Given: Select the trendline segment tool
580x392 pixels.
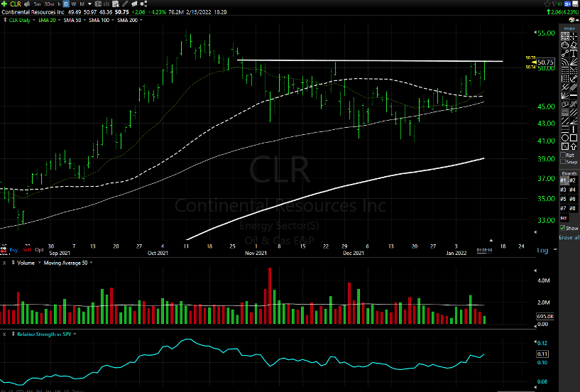Looking at the screenshot, I should click(x=565, y=53).
